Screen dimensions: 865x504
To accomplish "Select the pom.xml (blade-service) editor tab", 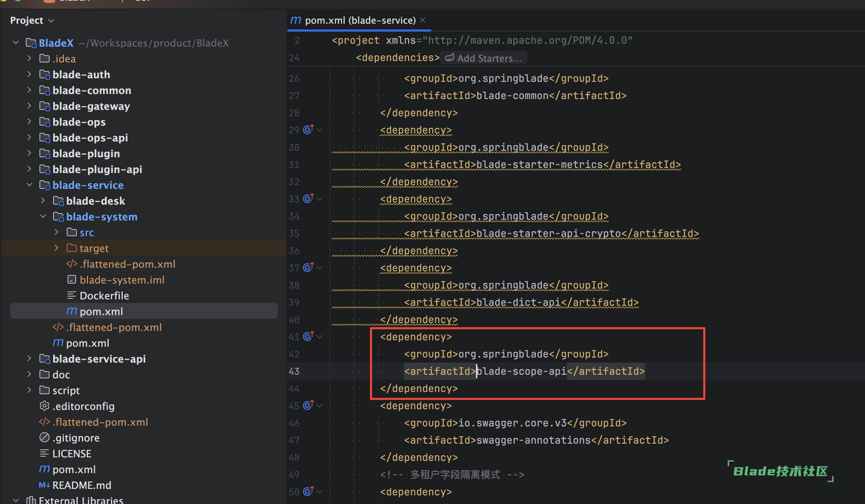I will (359, 20).
